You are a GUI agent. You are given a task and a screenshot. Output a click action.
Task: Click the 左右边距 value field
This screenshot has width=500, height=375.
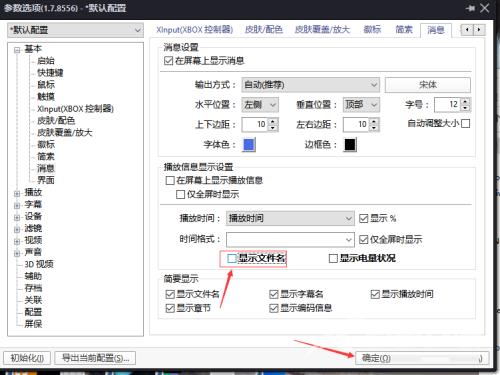(x=357, y=125)
